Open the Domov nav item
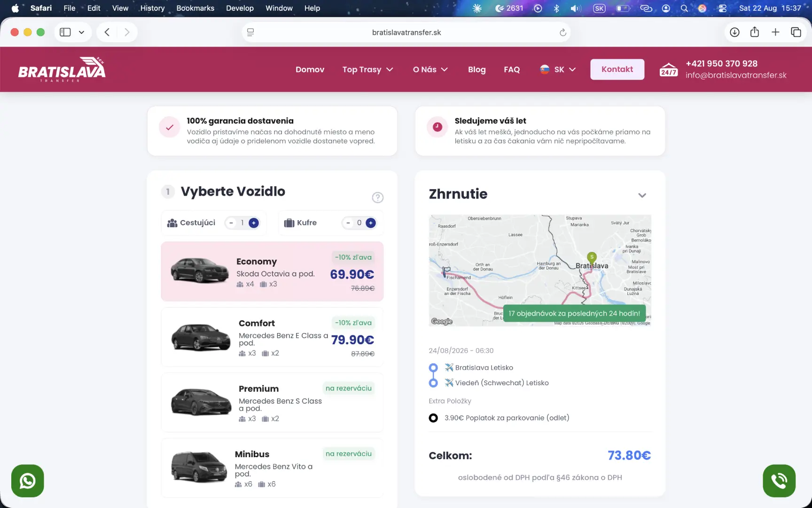Image resolution: width=812 pixels, height=508 pixels. click(310, 70)
